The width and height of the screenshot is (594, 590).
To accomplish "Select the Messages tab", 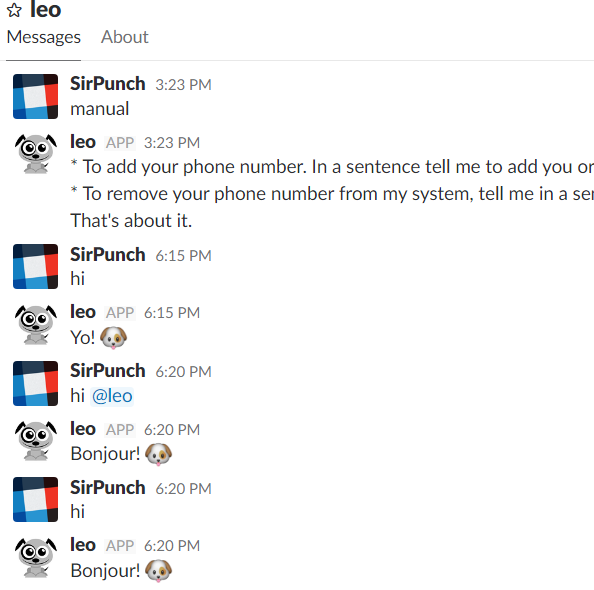I will point(44,37).
